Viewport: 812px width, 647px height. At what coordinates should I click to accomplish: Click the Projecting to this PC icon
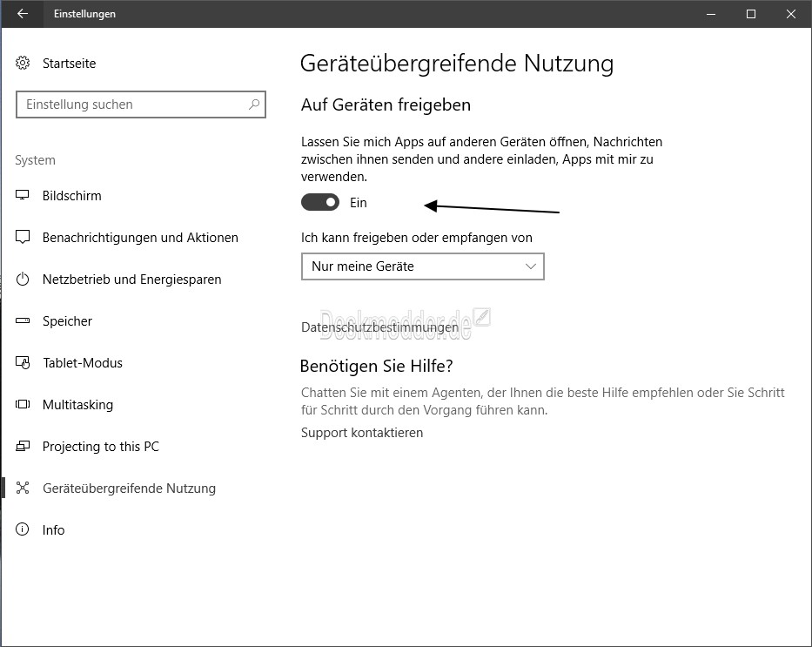click(23, 446)
